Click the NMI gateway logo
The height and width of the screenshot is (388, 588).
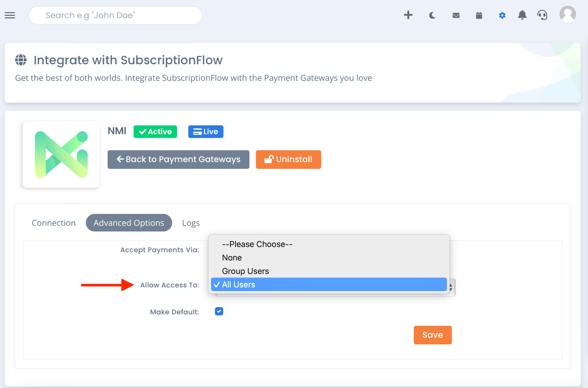[61, 155]
